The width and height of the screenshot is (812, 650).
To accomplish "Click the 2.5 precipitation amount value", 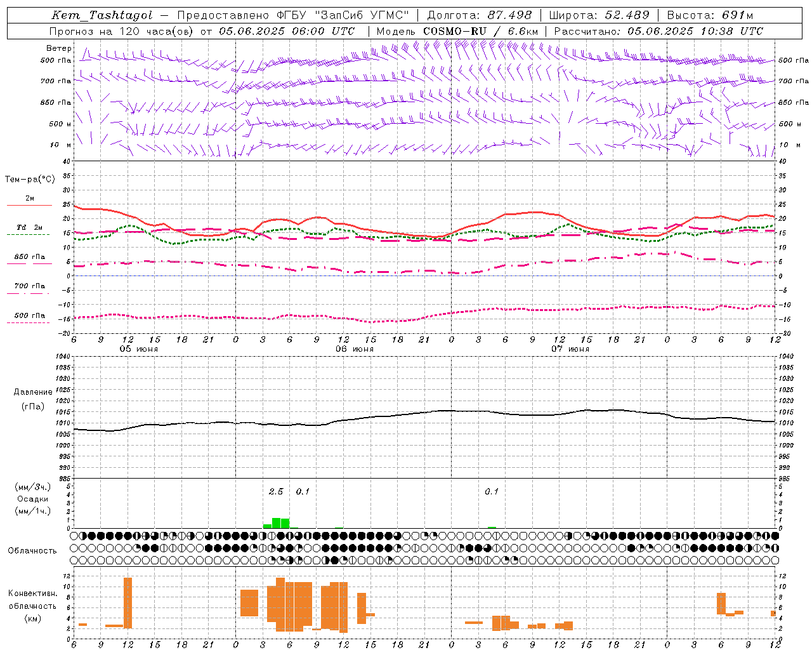I will pyautogui.click(x=276, y=491).
